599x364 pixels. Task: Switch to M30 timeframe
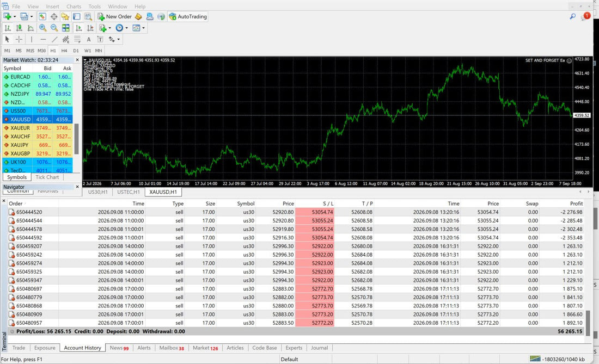click(x=41, y=51)
